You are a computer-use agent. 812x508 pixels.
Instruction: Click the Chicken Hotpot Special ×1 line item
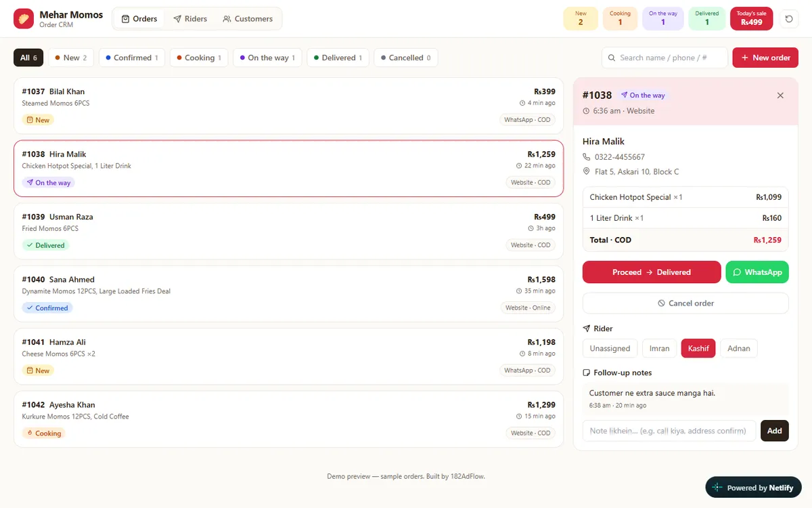[685, 197]
